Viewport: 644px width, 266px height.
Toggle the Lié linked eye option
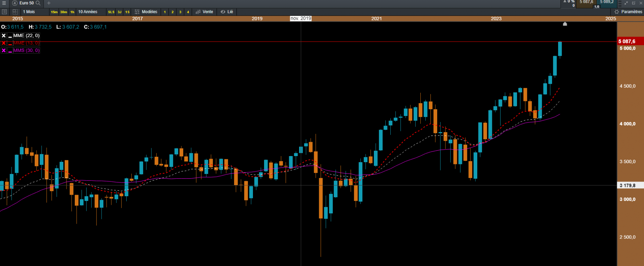coord(227,12)
